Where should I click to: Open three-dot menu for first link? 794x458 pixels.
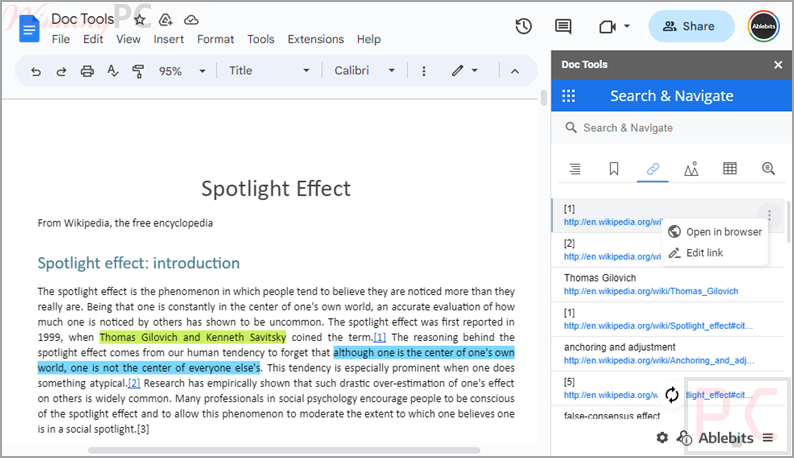pos(769,215)
